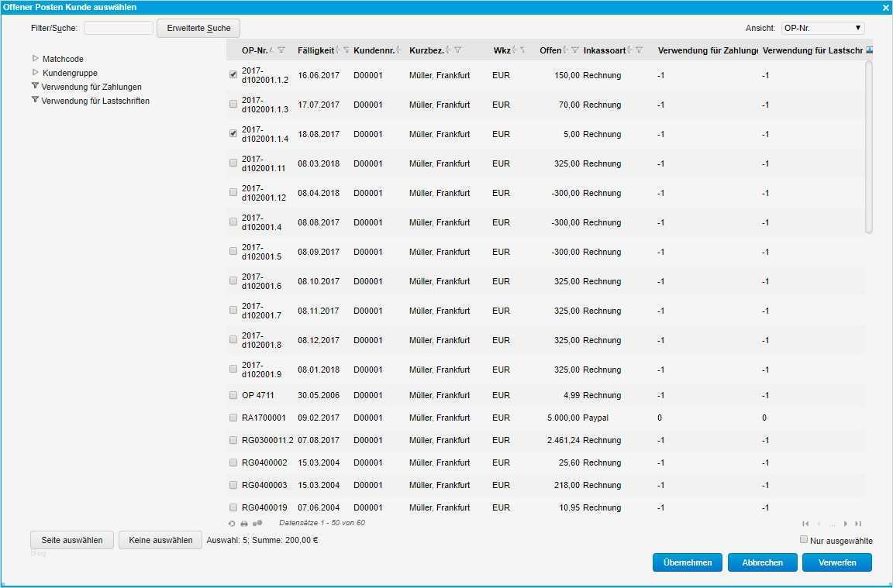Viewport: 893px width, 588px height.
Task: Open the filter for the OP-Nr. column
Action: coord(281,50)
